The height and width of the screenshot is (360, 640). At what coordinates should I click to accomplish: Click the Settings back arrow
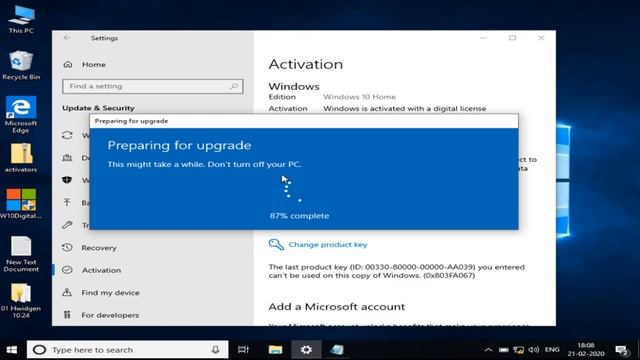pyautogui.click(x=67, y=38)
